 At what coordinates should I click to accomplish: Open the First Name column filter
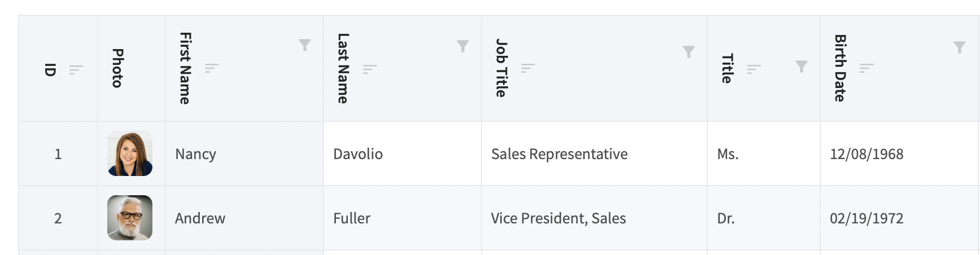click(x=305, y=45)
